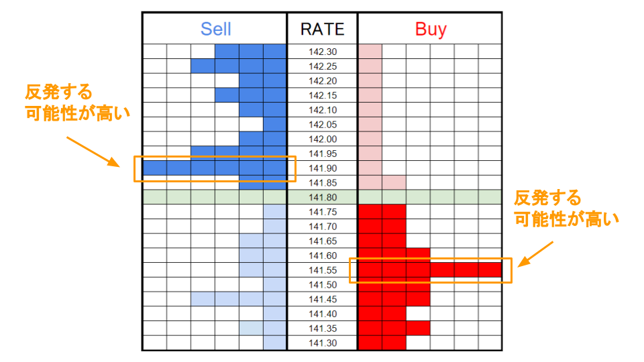Screen dimensions: 644x362
Task: Select the Buy column header
Action: [x=430, y=29]
